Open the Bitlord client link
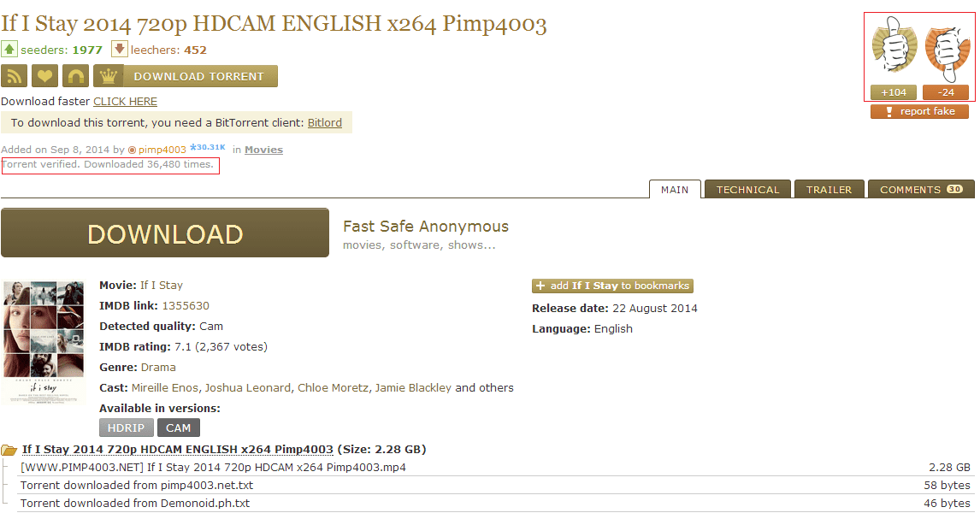 coord(324,122)
